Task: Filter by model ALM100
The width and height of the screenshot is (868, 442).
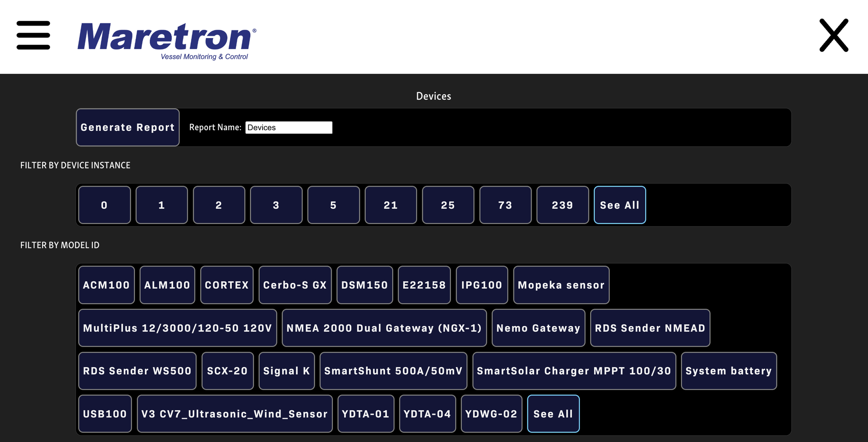Action: tap(168, 285)
